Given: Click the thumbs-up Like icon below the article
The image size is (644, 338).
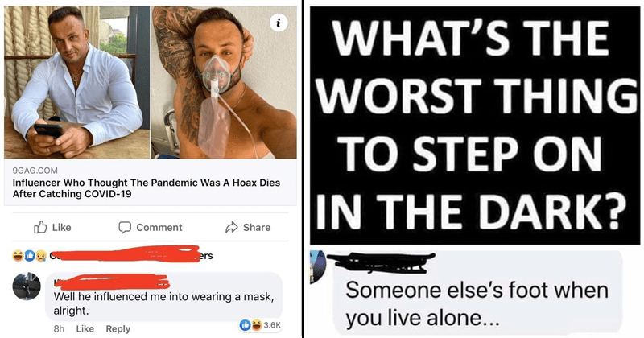Looking at the screenshot, I should [40, 227].
